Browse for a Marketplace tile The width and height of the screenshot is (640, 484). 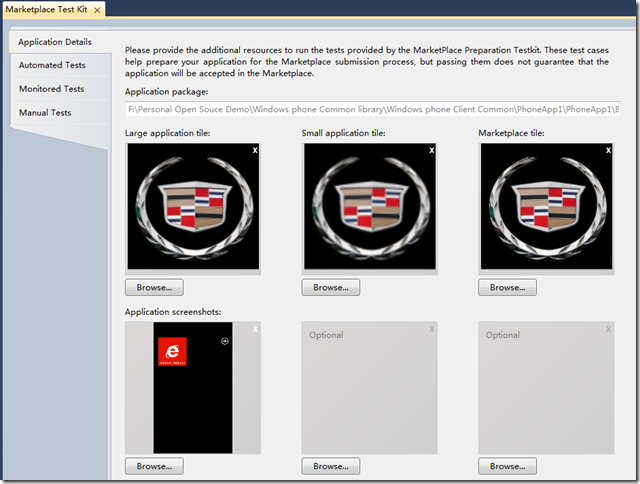(508, 288)
